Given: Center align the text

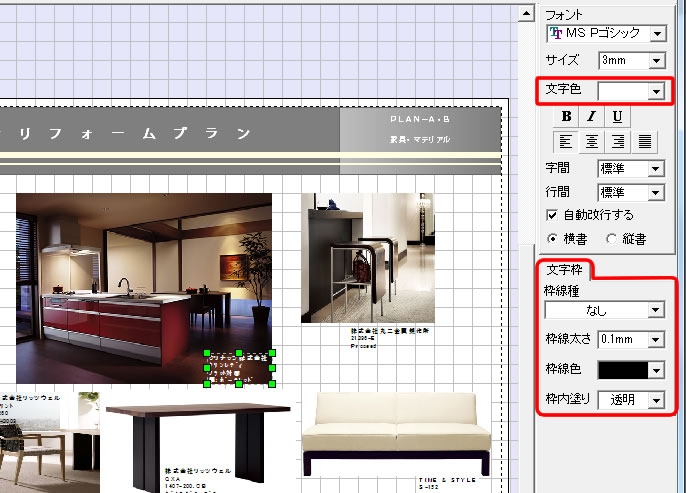Looking at the screenshot, I should 592,142.
